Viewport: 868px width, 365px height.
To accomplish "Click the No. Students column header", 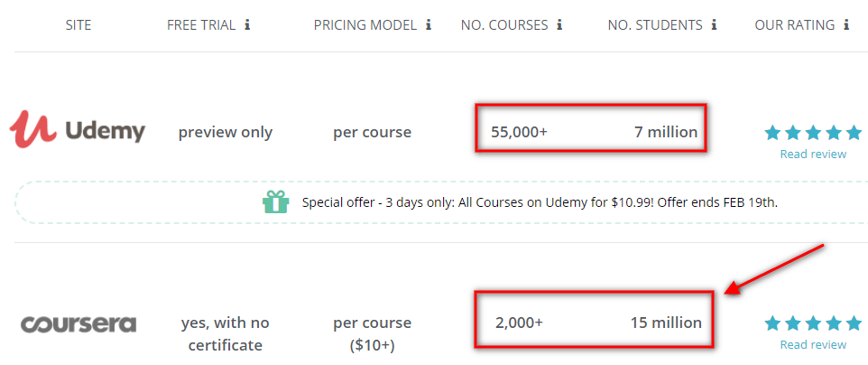I will (656, 25).
